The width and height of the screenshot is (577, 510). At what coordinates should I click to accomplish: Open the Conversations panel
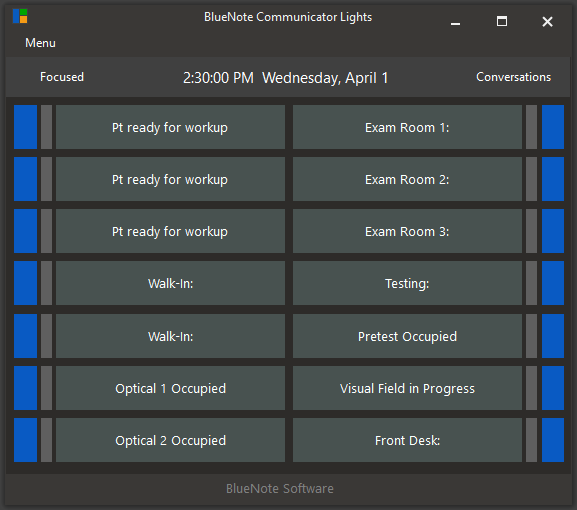tap(513, 77)
